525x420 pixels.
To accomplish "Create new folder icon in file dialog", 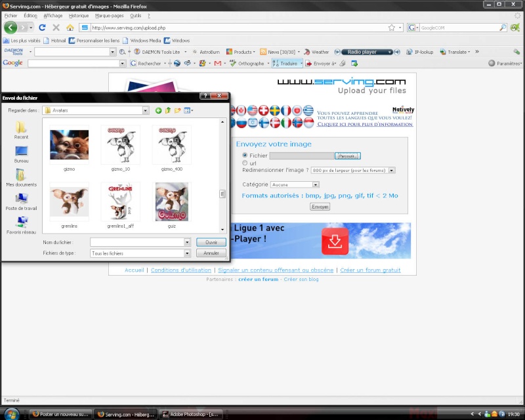I will pos(177,110).
